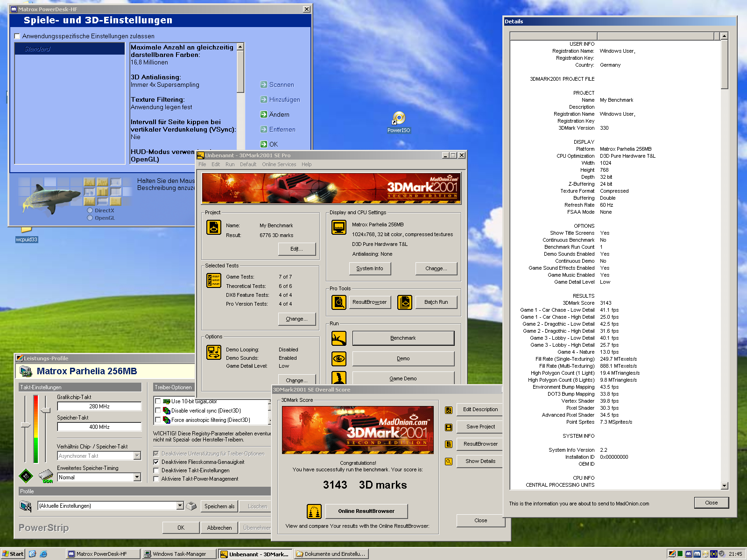Viewport: 747px width, 560px height.
Task: Click the profile monitor icon beside Aktuelle Einstellungen
Action: tap(26, 506)
